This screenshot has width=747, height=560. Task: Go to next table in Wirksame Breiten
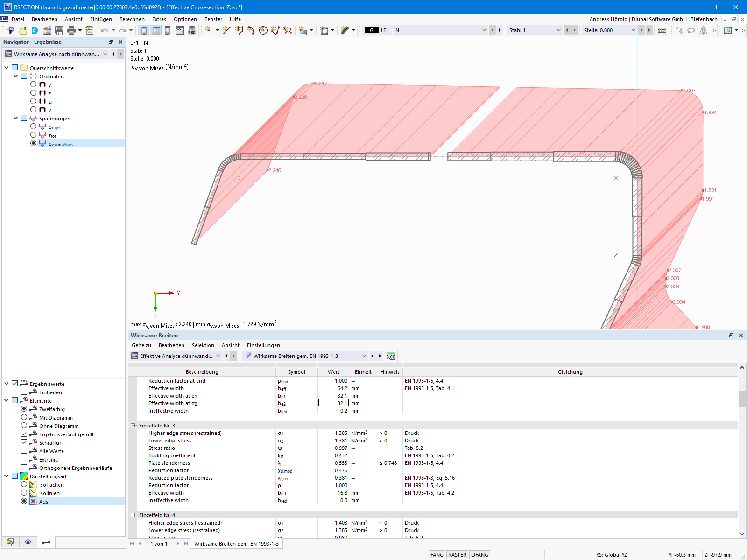tap(380, 356)
